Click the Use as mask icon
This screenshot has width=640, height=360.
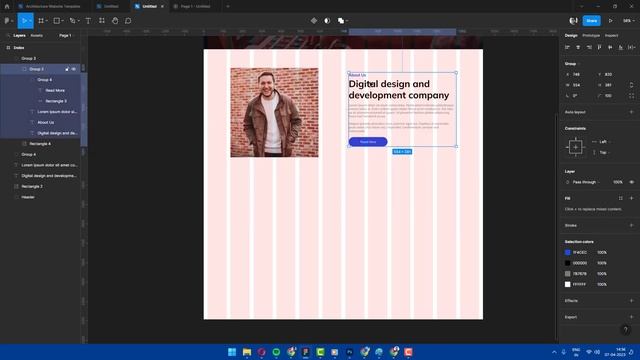[327, 20]
